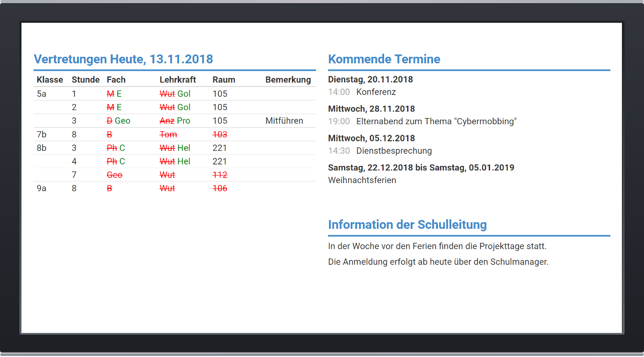The height and width of the screenshot is (357, 644).
Task: Click the 'Dienstbesprechung' event
Action: (394, 151)
